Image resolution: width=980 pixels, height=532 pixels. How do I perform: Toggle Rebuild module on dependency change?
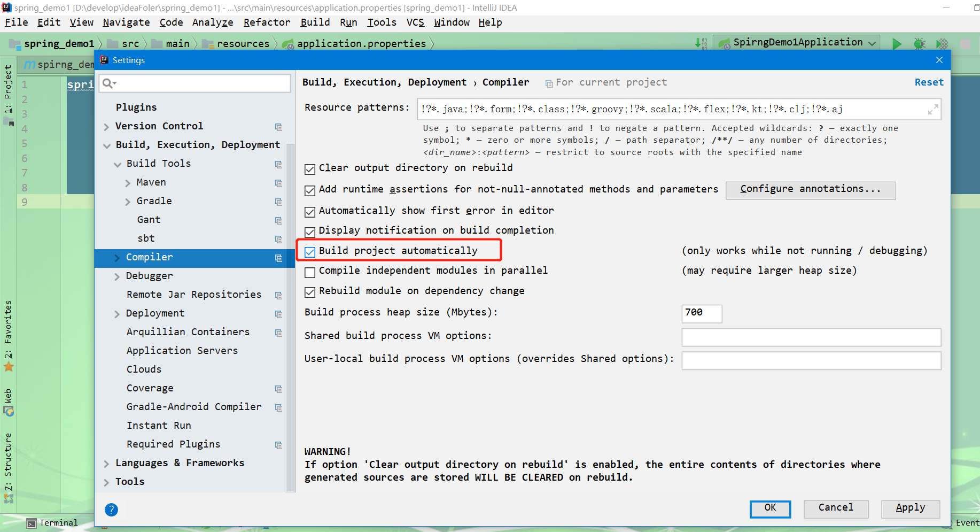pyautogui.click(x=310, y=292)
